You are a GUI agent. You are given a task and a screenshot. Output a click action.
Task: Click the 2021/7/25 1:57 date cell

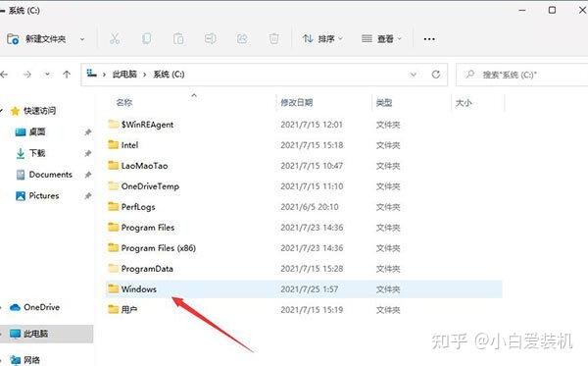[x=310, y=289]
